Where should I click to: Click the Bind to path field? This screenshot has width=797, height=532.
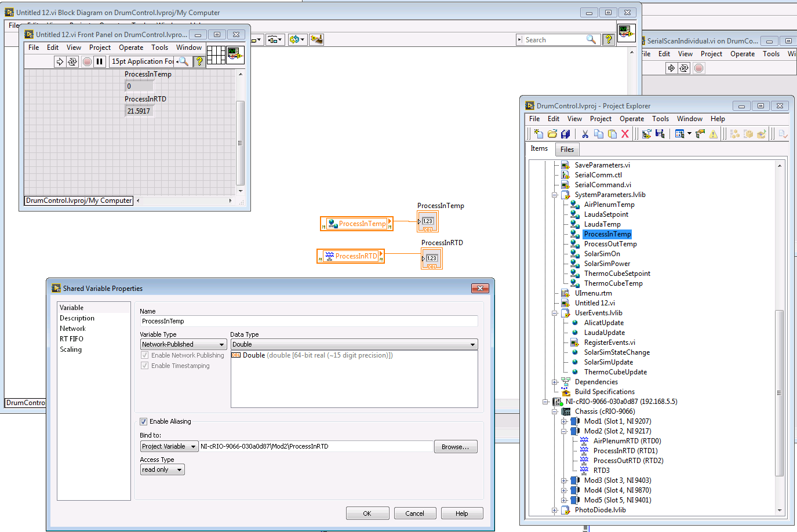tap(316, 446)
